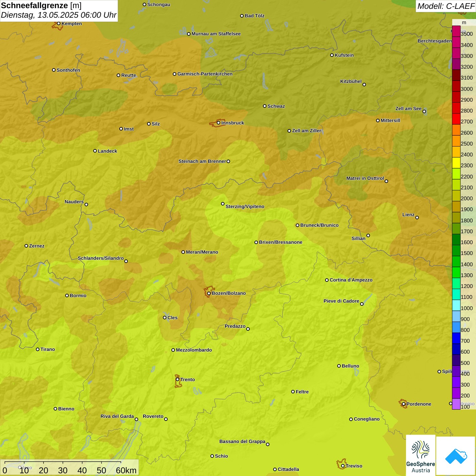Click the Cortina d'Ampezzo location dot
Image resolution: width=476 pixels, height=476 pixels.
(327, 280)
